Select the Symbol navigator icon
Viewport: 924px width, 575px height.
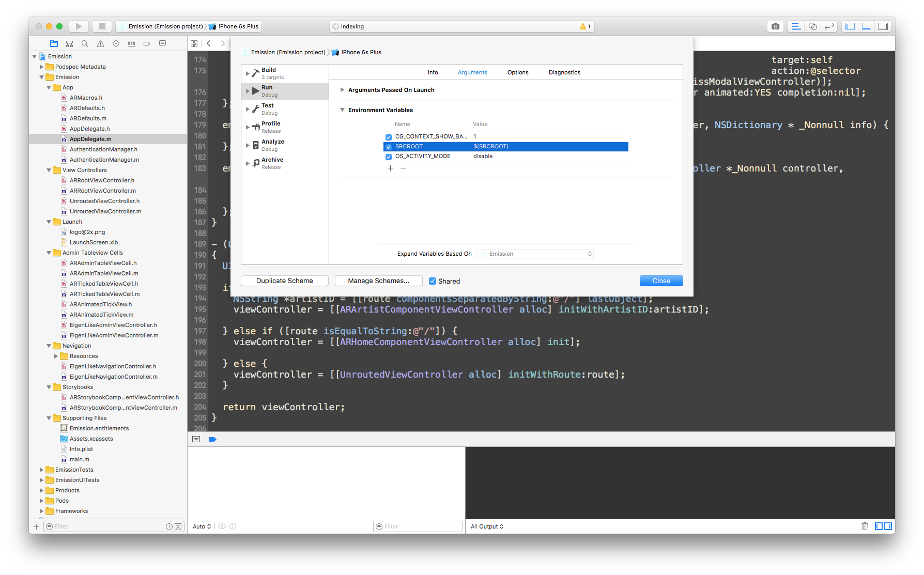click(x=69, y=43)
